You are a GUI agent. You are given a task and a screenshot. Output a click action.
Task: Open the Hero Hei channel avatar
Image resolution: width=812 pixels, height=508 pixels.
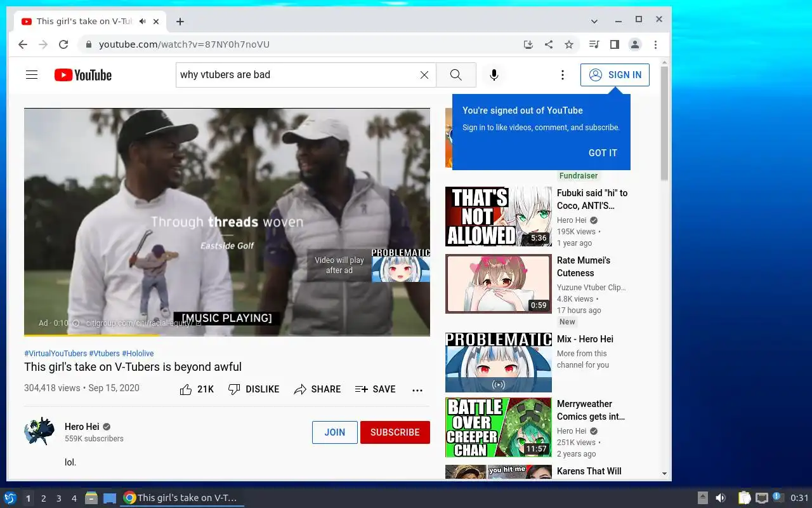point(39,432)
